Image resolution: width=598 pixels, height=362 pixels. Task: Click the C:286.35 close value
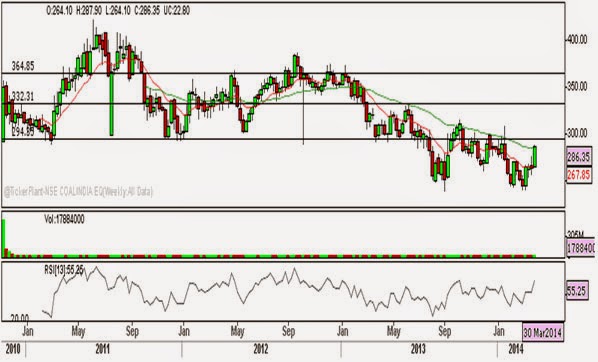tap(147, 11)
